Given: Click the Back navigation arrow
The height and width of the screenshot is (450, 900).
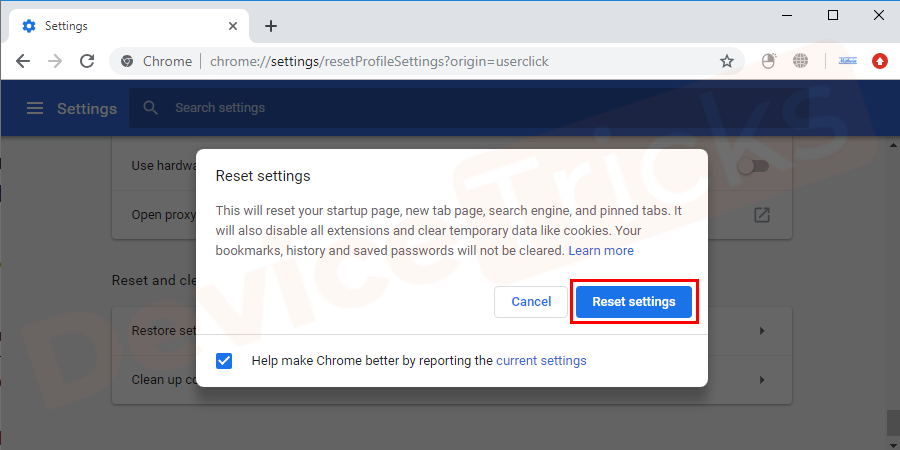Looking at the screenshot, I should pos(23,61).
